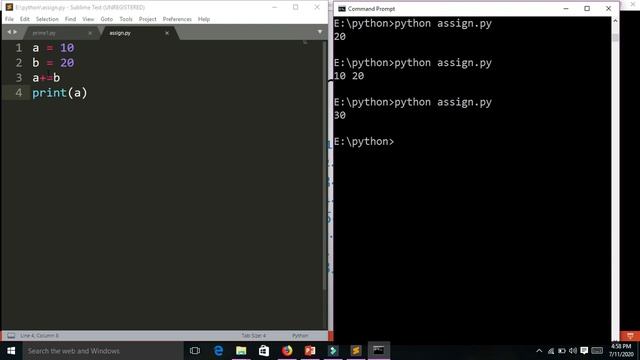This screenshot has height=360, width=640.
Task: Open the touch keyboard tray icon
Action: pos(597,351)
